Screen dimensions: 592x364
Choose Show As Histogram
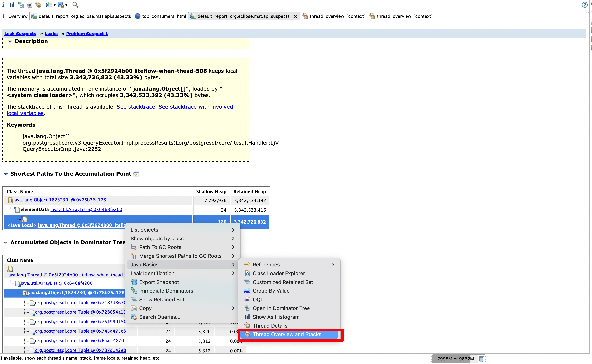pos(289,317)
